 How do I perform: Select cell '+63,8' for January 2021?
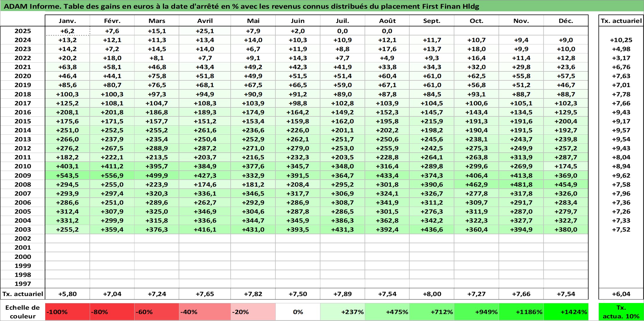tap(67, 67)
